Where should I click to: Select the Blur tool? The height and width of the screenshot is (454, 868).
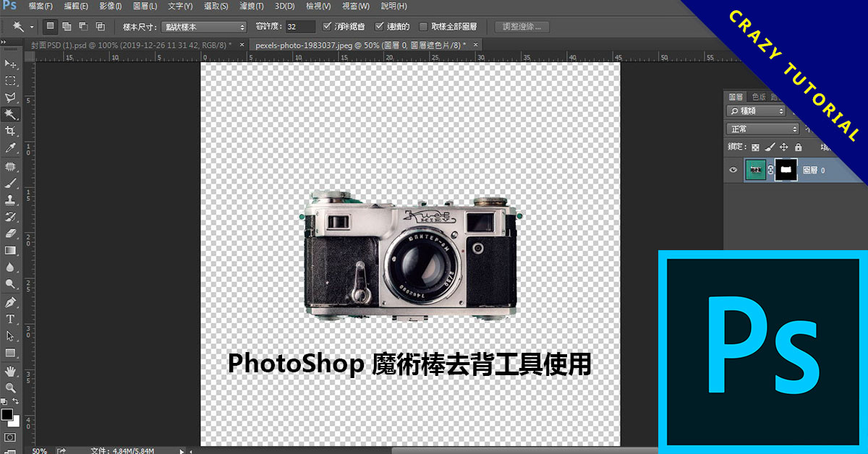tap(10, 267)
